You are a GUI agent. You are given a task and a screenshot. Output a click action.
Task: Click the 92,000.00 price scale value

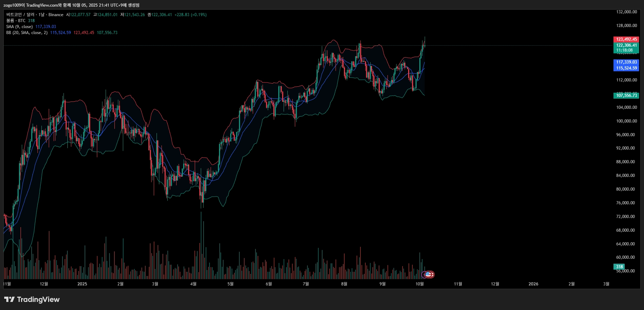[x=625, y=148]
